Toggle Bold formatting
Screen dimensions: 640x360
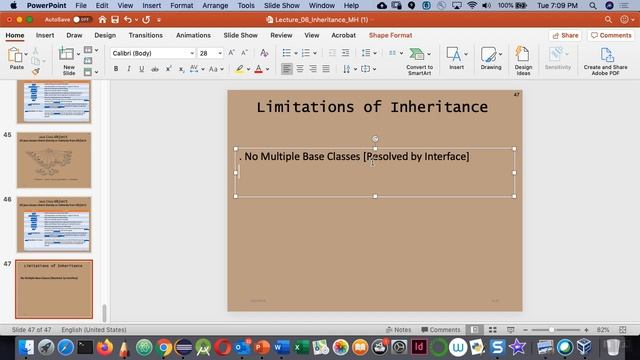(x=116, y=69)
